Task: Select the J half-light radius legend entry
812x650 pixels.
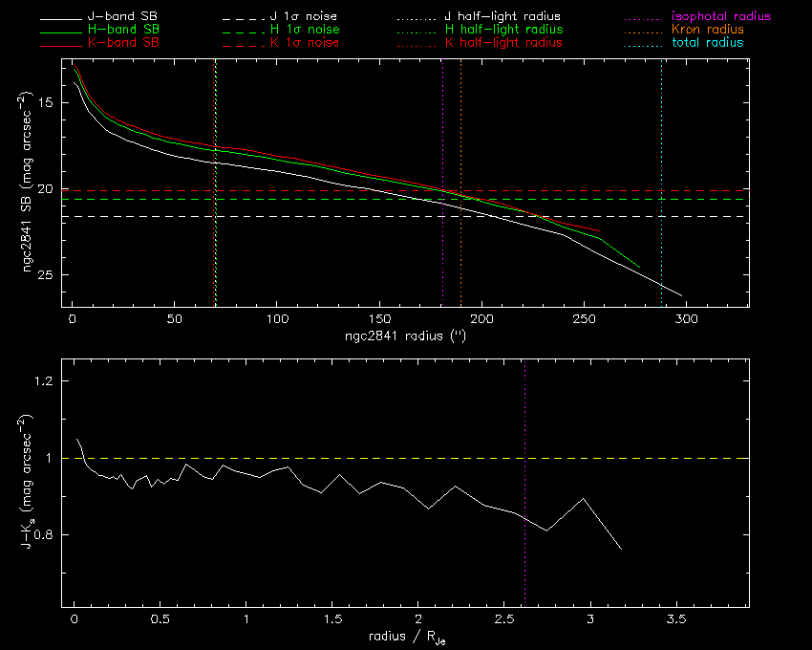Action: click(503, 17)
